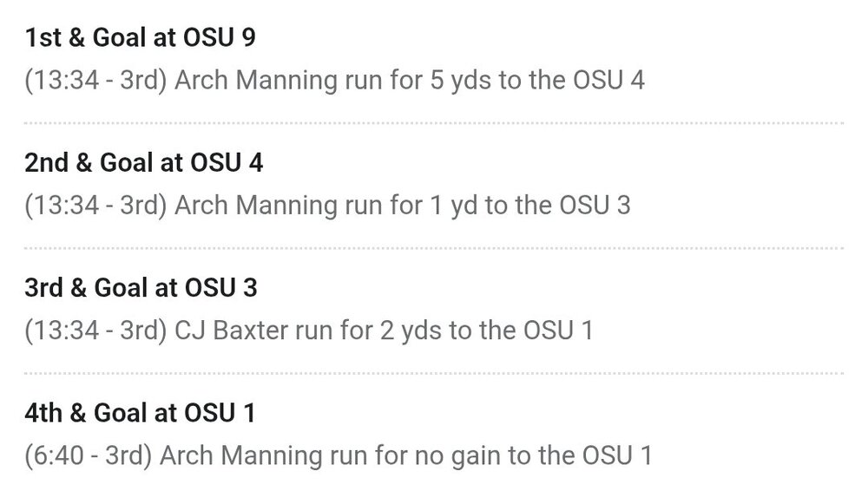Click the "(13:34 - 3rd)" timestamp before CJ Baxter
This screenshot has width=868, height=491.
click(x=96, y=331)
